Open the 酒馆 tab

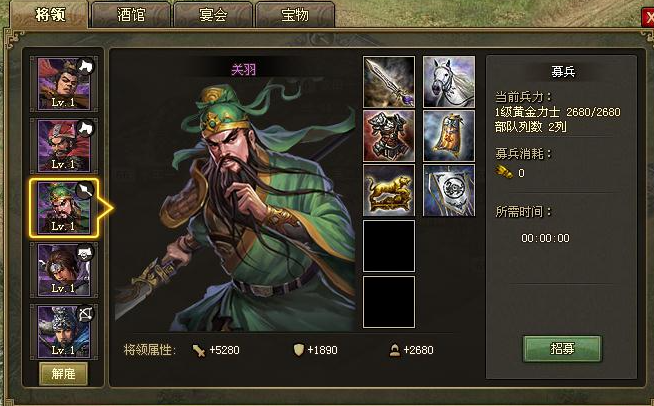click(x=131, y=15)
